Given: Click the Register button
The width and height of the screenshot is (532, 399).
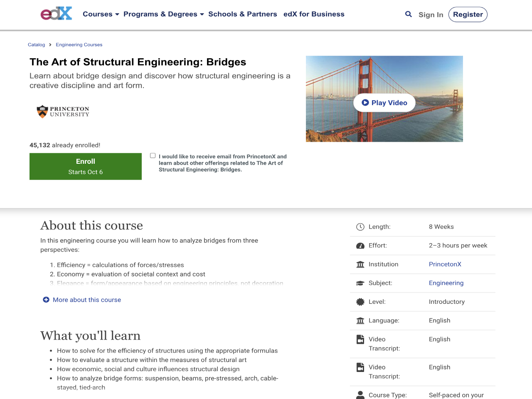Looking at the screenshot, I should [468, 15].
